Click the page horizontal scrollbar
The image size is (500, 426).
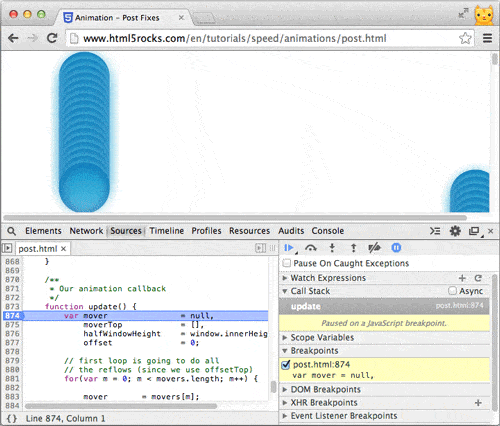(235, 218)
